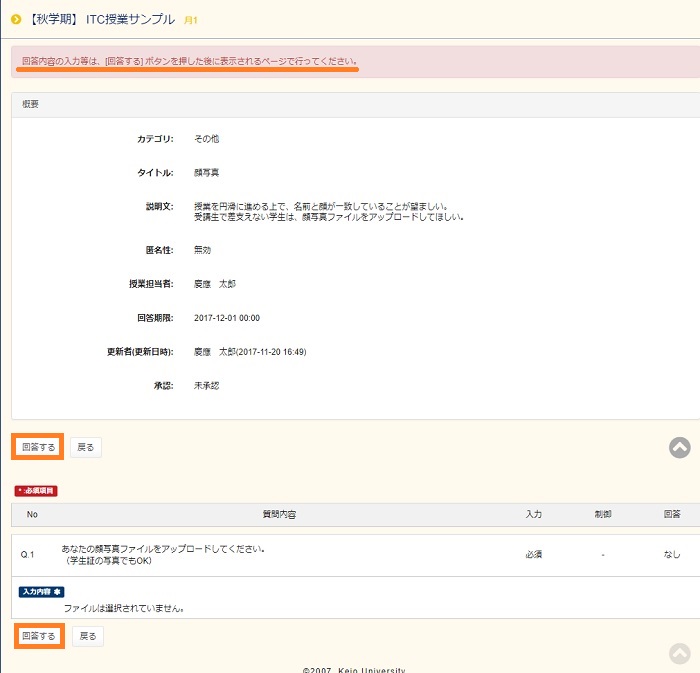Go back using the bottom 戻る button

[x=88, y=636]
